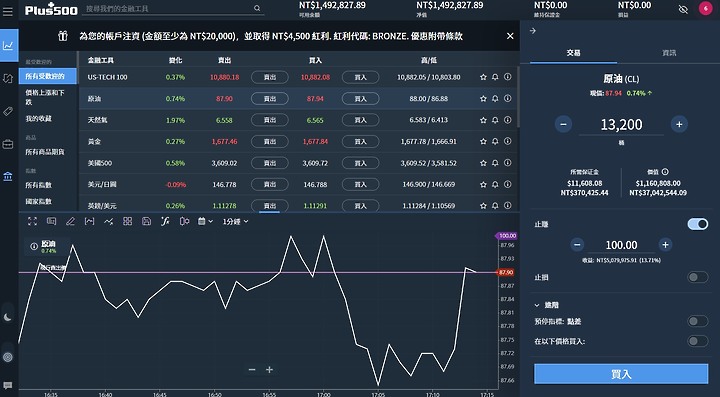This screenshot has height=397, width=720.
Task: Click the 13,200 quantity input field
Action: click(621, 124)
